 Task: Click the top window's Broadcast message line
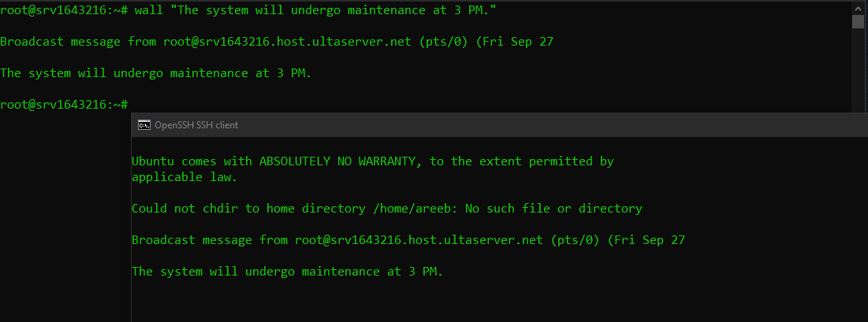(277, 42)
